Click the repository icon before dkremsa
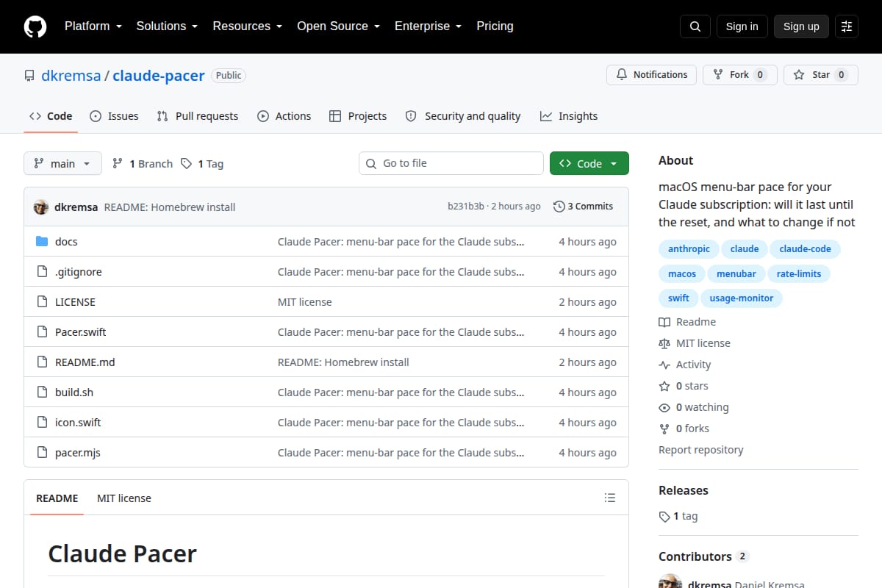This screenshot has width=882, height=588. click(x=29, y=76)
